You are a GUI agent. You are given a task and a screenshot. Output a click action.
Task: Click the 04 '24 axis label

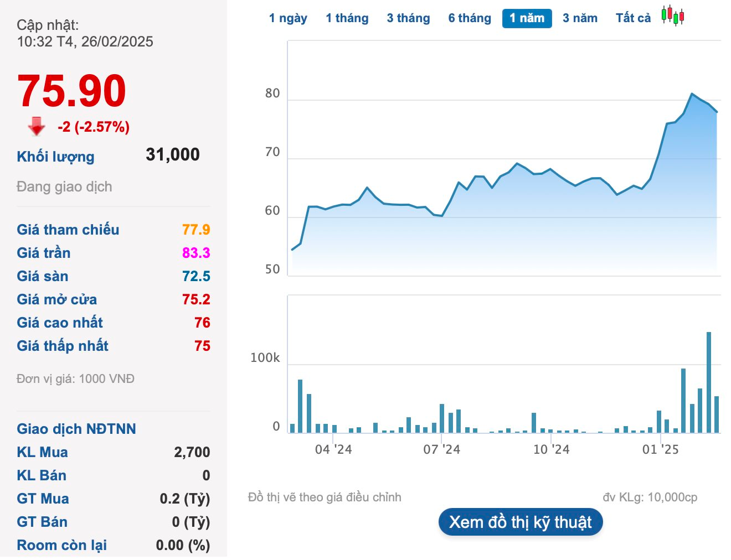pos(333,449)
